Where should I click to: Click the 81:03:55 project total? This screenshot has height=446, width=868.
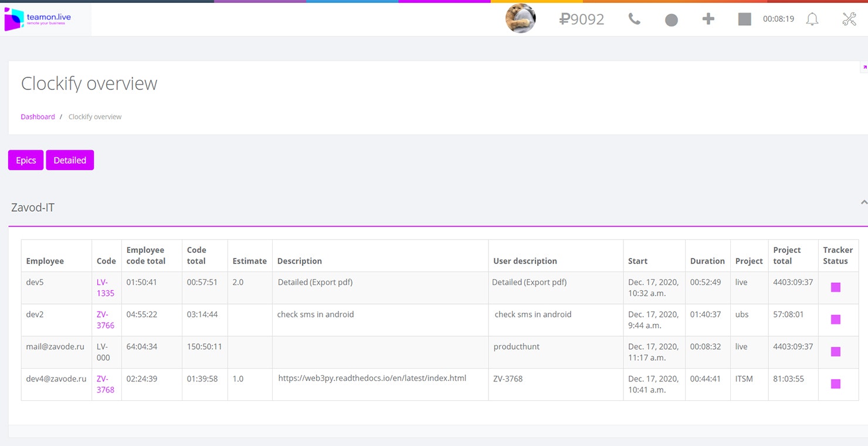(x=788, y=379)
